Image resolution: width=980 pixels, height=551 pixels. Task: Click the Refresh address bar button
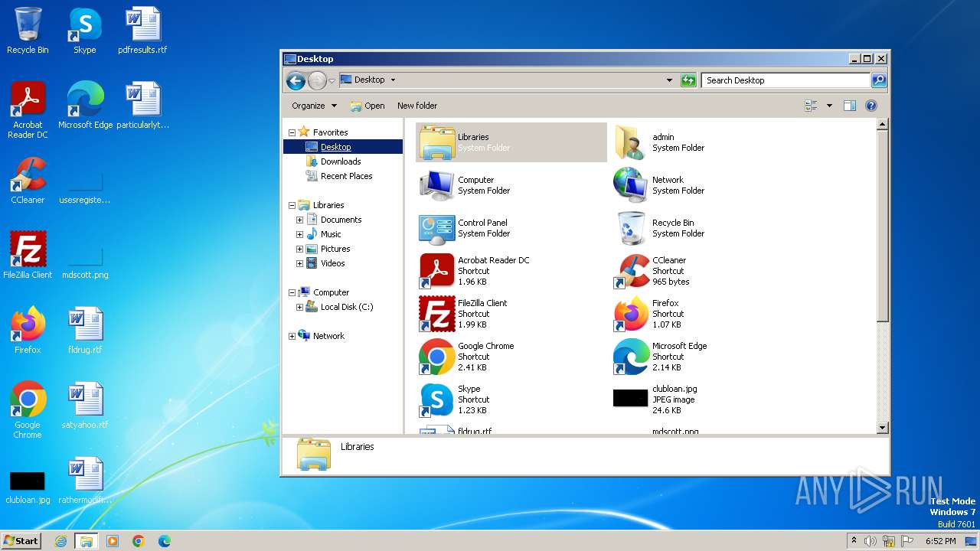tap(688, 80)
